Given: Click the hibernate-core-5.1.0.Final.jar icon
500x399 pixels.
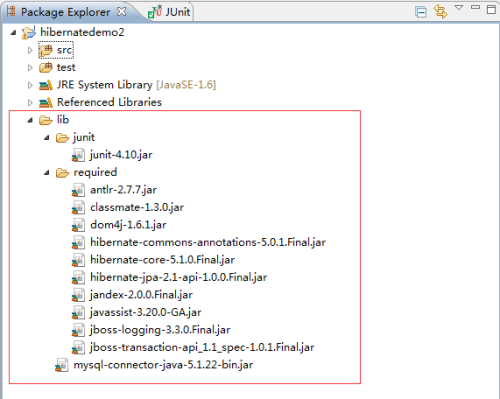Looking at the screenshot, I should (78, 260).
